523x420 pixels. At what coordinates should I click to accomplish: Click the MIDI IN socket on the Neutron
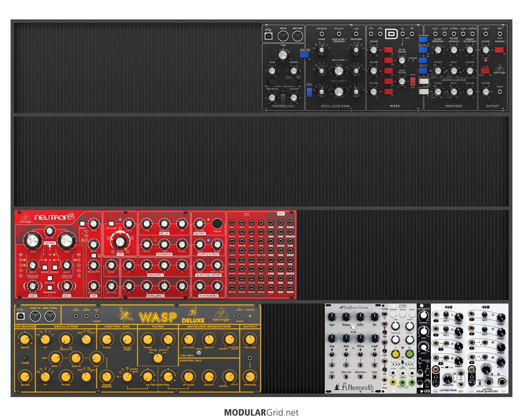coord(217,224)
